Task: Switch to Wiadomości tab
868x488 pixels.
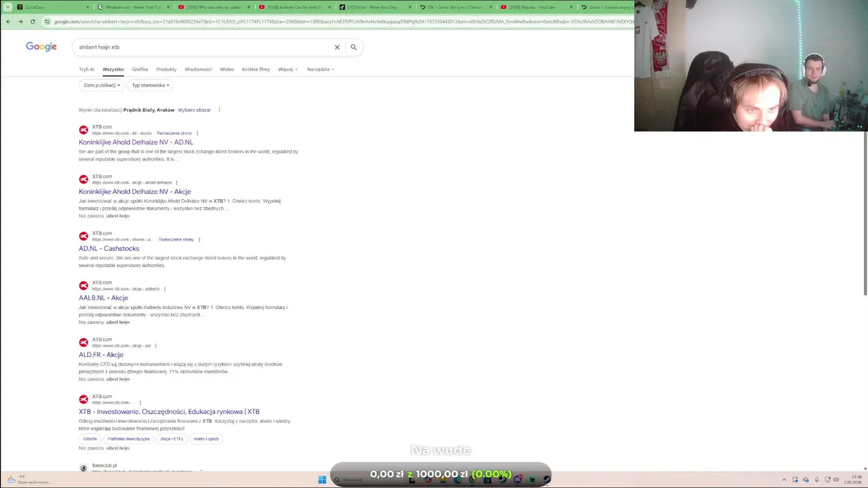Action: (x=198, y=69)
